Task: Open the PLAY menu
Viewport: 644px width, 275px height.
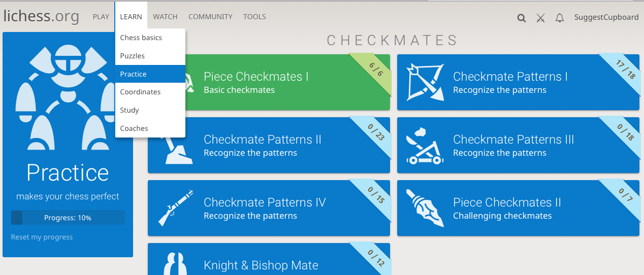Action: tap(101, 17)
